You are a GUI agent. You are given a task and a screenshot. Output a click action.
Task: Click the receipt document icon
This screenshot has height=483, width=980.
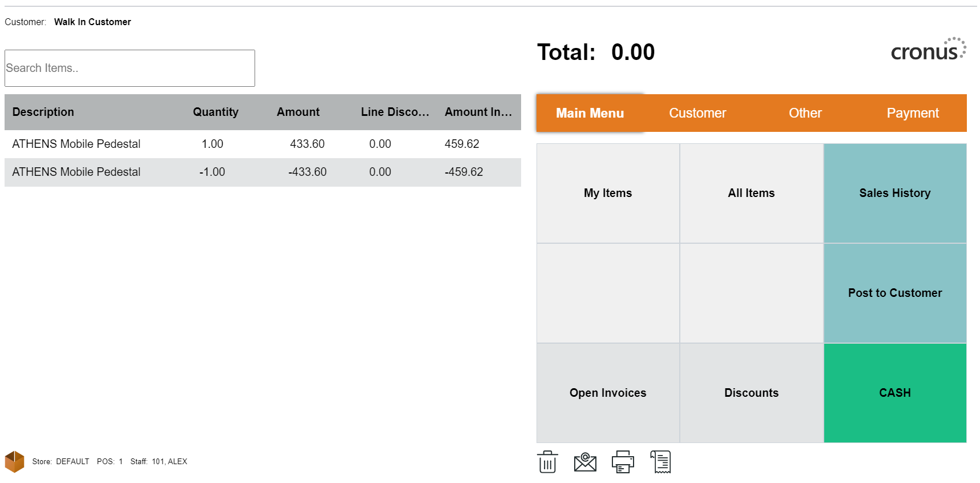661,462
